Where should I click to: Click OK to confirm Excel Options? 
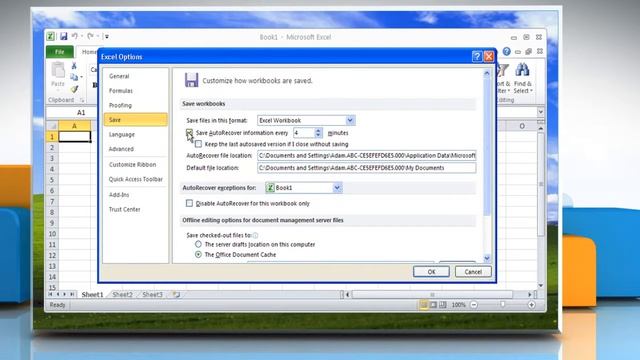click(431, 272)
